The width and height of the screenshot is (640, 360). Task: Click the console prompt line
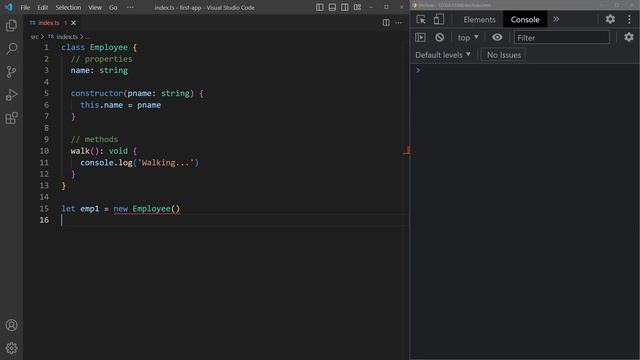tap(524, 70)
